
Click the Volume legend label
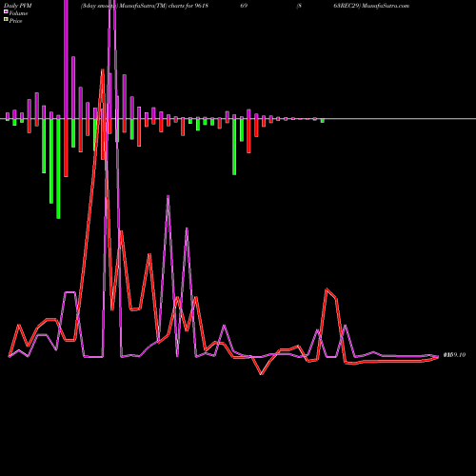[18, 13]
